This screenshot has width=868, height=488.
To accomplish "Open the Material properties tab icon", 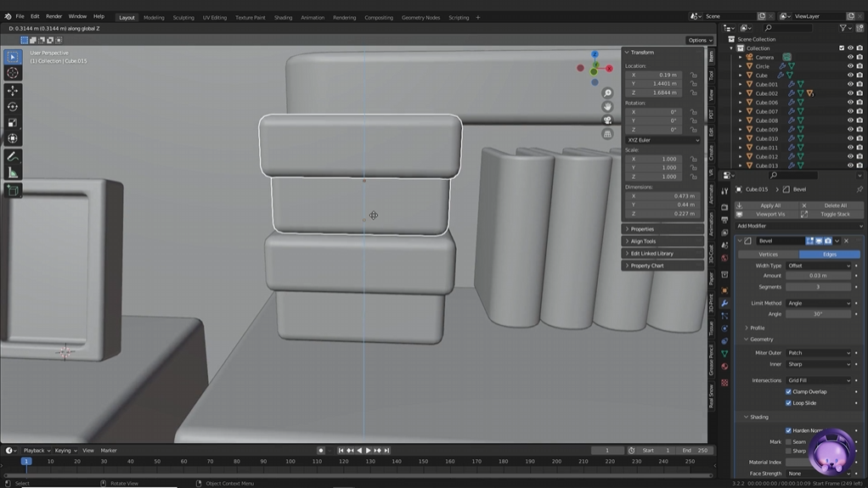I will tap(724, 367).
